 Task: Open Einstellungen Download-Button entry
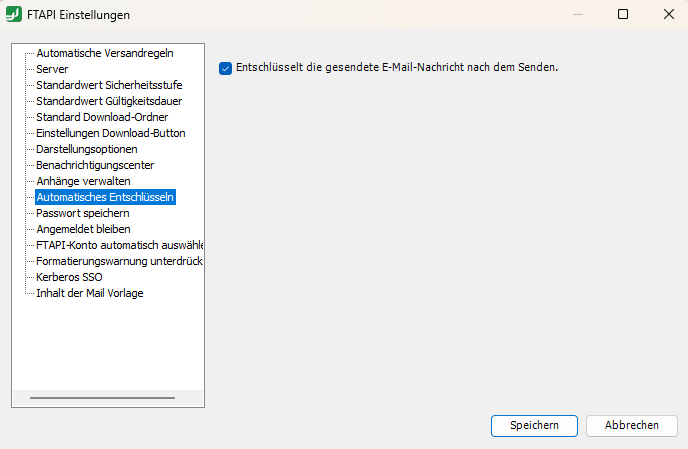pos(110,133)
